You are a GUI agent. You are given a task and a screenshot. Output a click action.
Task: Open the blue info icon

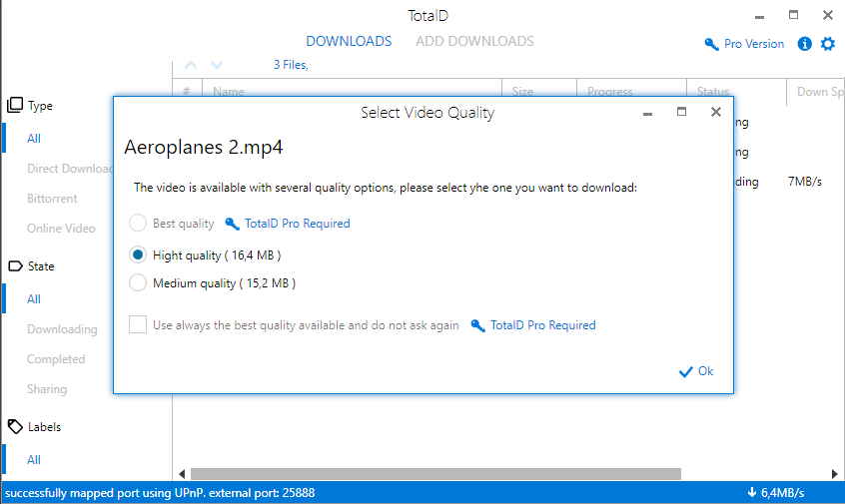coord(805,44)
